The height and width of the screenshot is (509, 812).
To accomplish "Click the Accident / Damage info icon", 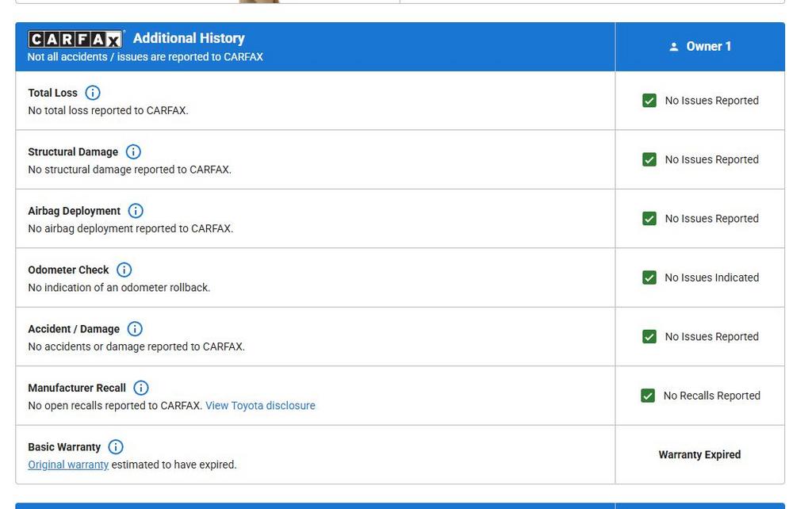I will [135, 329].
